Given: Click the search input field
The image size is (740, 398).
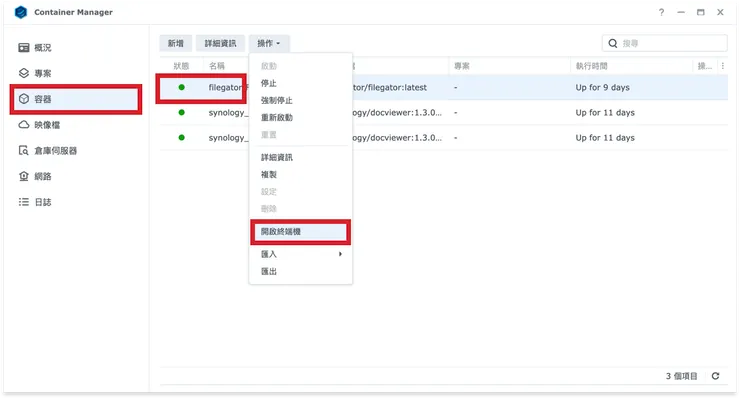Looking at the screenshot, I should click(x=664, y=43).
